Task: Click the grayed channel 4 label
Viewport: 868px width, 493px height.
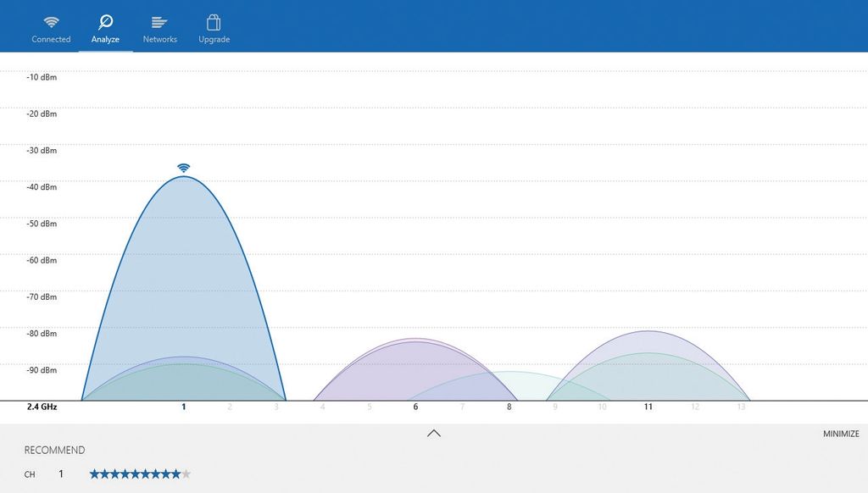Action: pyautogui.click(x=323, y=407)
